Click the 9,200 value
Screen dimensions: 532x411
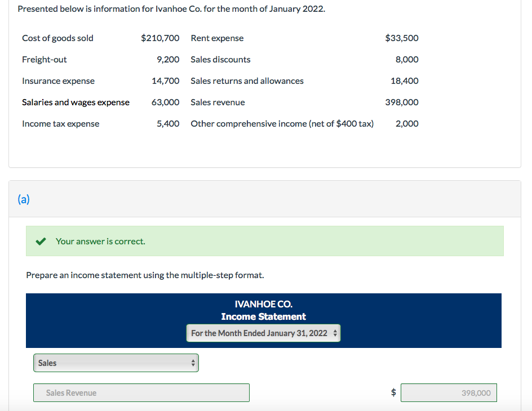tap(168, 60)
